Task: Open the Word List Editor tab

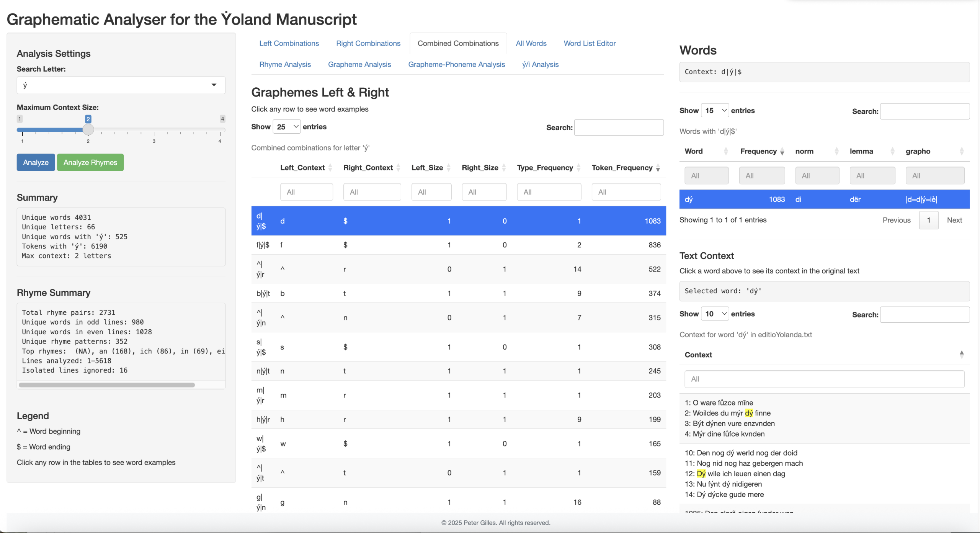Action: [590, 43]
